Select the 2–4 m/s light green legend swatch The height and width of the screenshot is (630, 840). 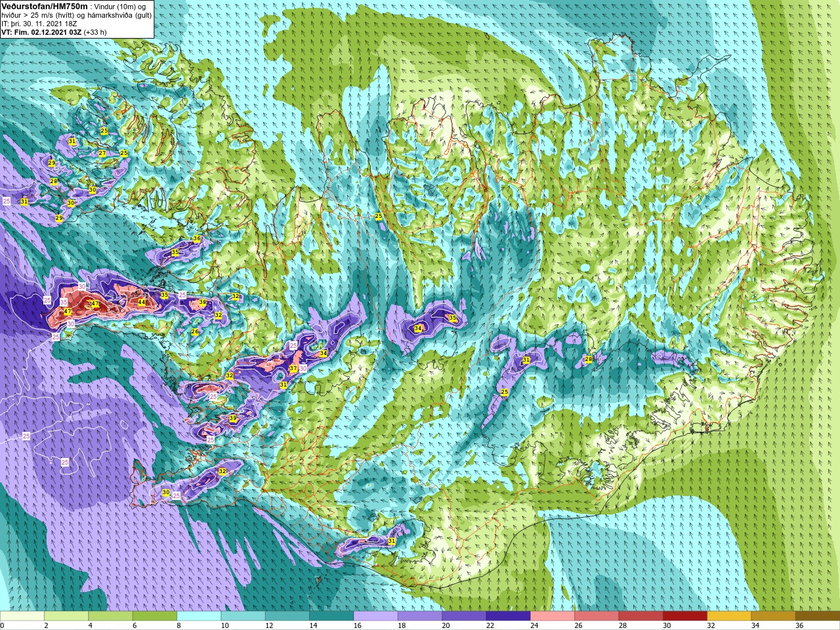click(x=66, y=616)
